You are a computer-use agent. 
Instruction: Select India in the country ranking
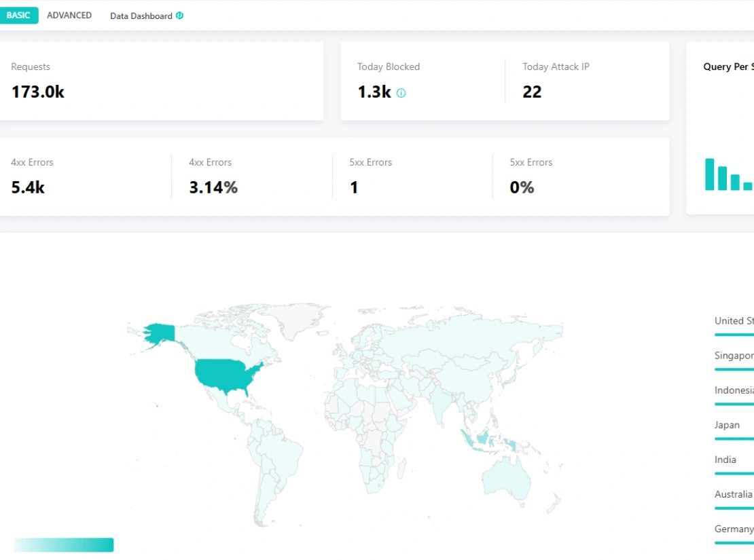click(x=725, y=460)
